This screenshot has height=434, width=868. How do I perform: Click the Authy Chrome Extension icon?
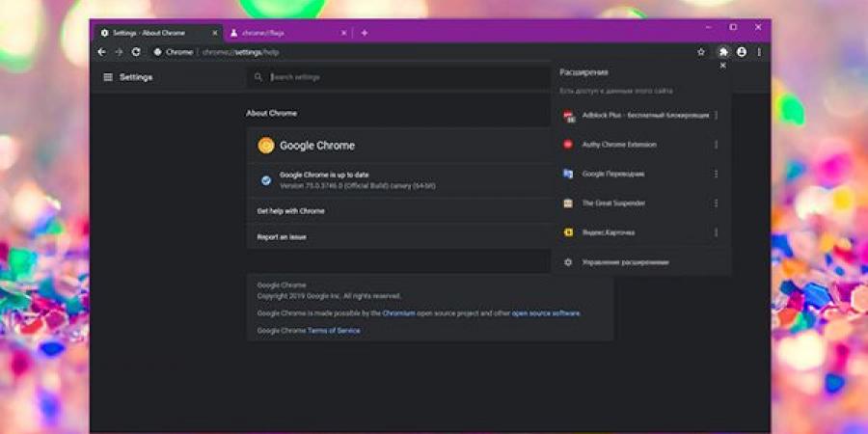(x=568, y=145)
